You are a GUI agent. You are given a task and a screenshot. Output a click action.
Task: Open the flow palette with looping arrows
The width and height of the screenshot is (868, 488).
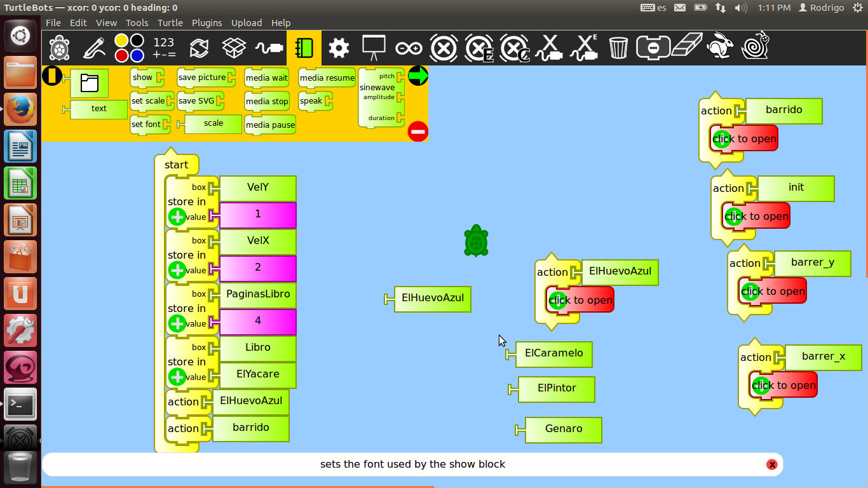point(199,48)
